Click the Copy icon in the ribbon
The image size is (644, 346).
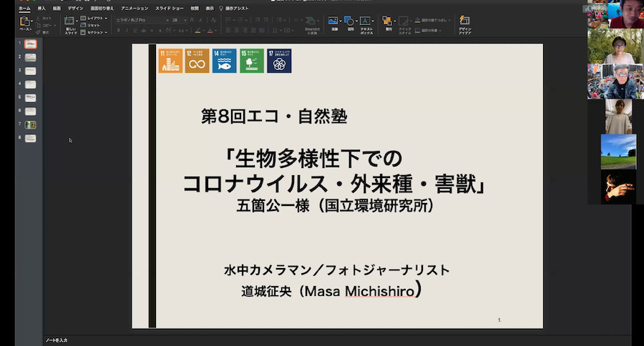pyautogui.click(x=38, y=26)
